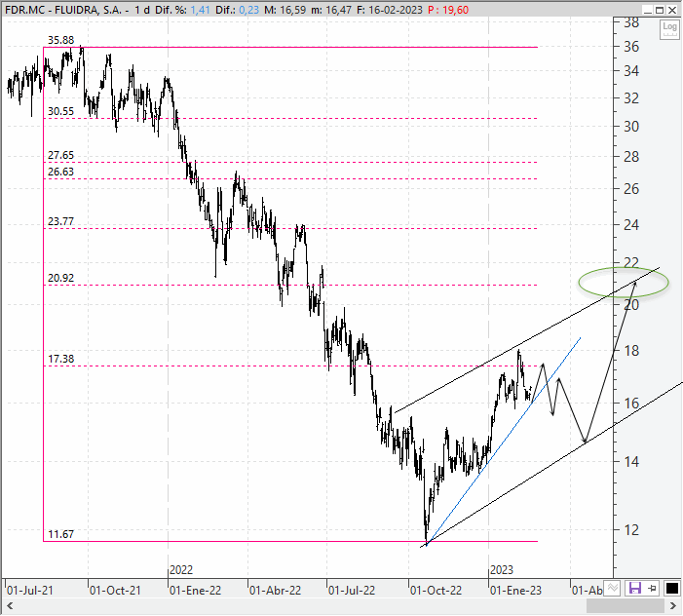
Task: Click the 2022 year marker
Action: coord(181,570)
